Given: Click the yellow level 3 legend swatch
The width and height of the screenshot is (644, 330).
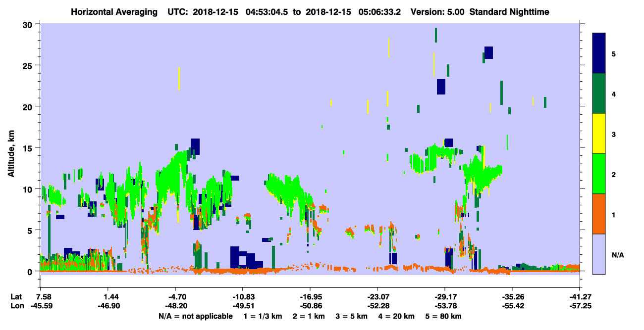Looking at the screenshot, I should coord(599,134).
